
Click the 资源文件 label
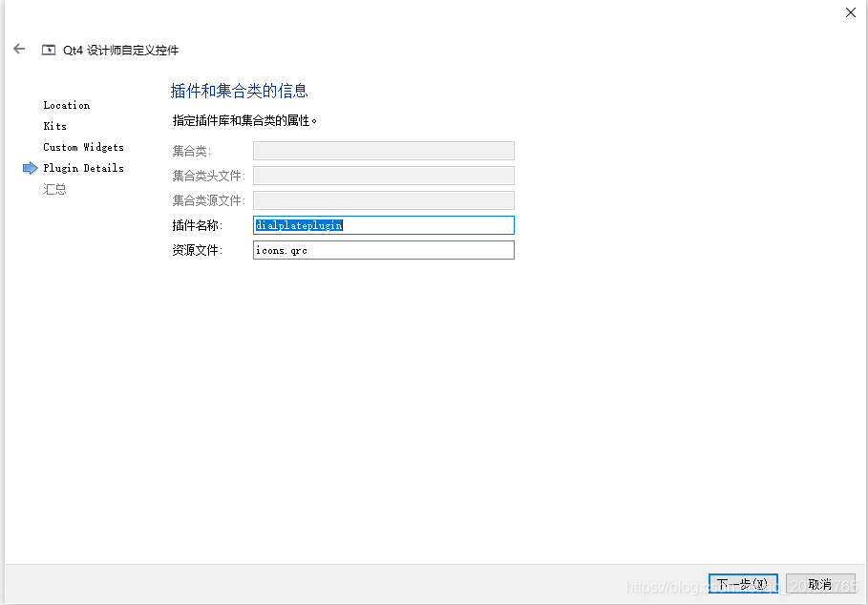(197, 251)
